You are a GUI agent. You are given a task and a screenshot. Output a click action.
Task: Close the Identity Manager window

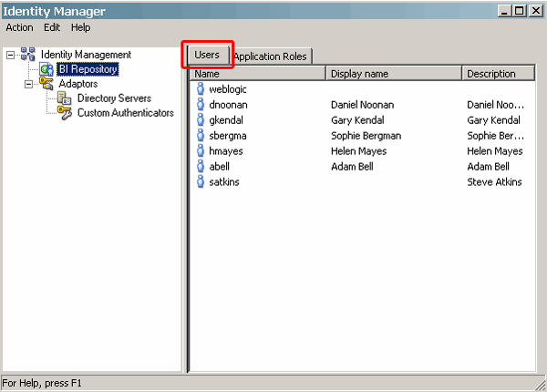pyautogui.click(x=535, y=11)
